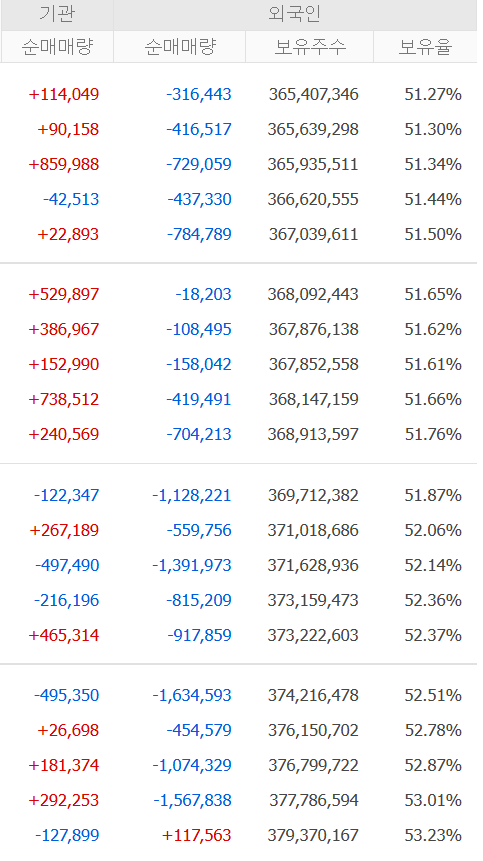Click the 368,913,597 holdings value

click(313, 434)
